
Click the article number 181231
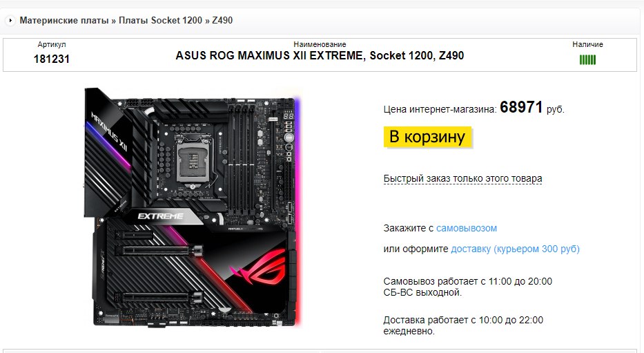(51, 59)
